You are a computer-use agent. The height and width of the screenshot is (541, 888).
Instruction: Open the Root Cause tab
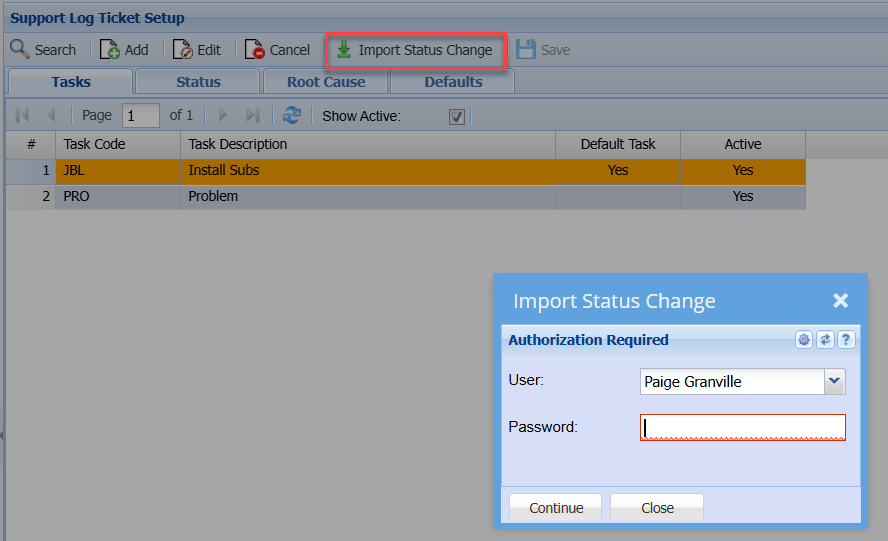[326, 82]
